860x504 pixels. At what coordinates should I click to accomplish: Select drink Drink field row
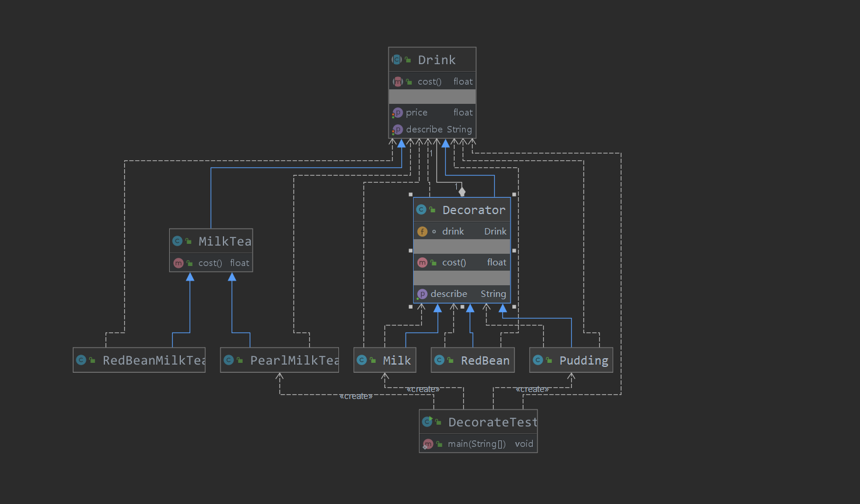point(462,232)
